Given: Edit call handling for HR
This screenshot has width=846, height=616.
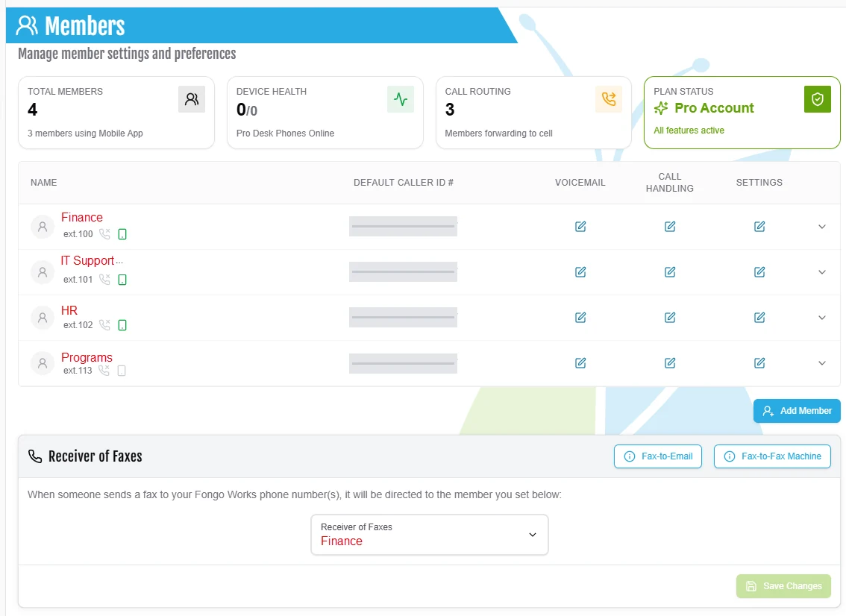Looking at the screenshot, I should [x=670, y=318].
